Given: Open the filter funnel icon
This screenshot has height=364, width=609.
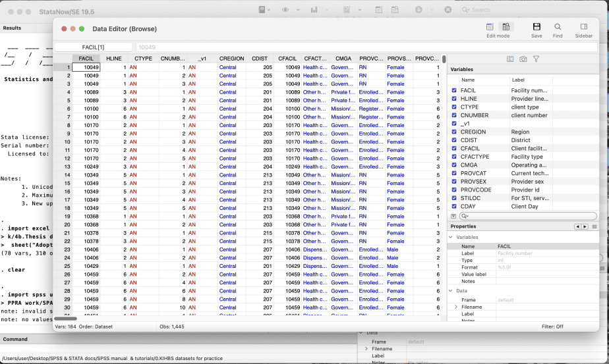Looking at the screenshot, I should point(536,59).
